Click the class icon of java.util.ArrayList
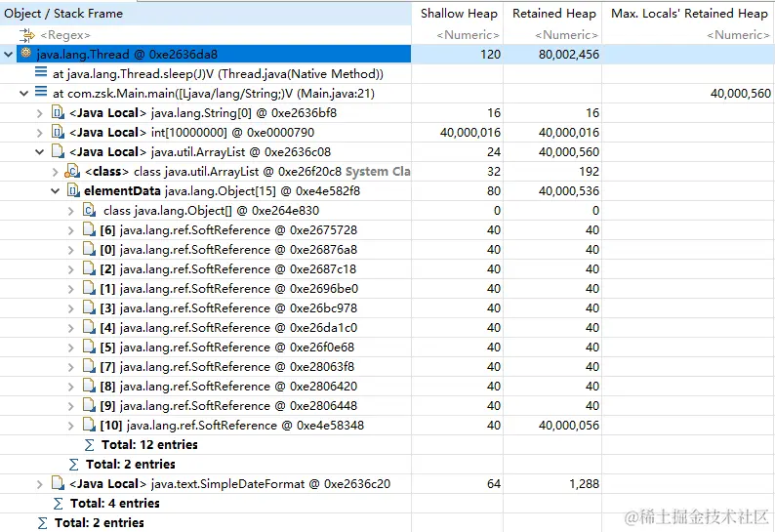Viewport: 775px width, 532px height. pyautogui.click(x=72, y=171)
